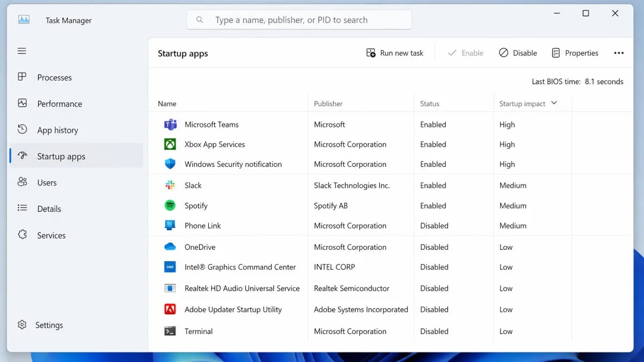Click the OneDrive cloud icon
Screen dimensions: 644x362
(170, 247)
